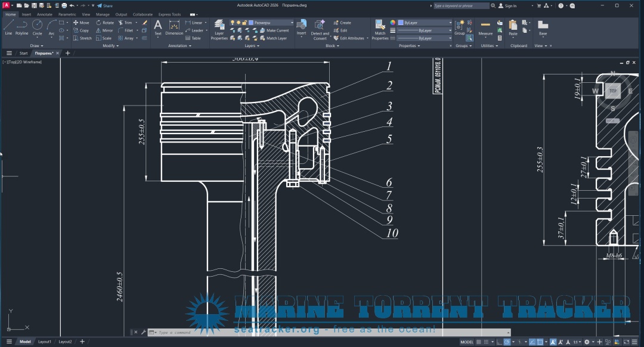Open the object color wheel

click(392, 23)
